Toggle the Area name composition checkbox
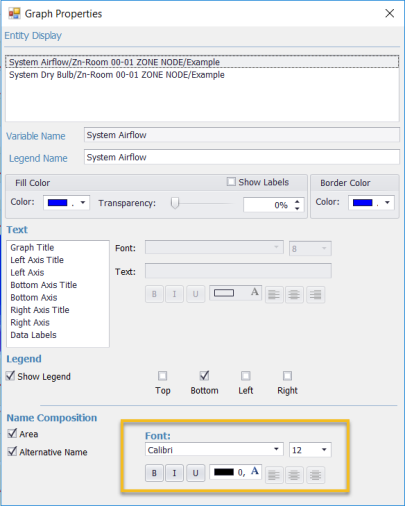This screenshot has width=405, height=506. click(x=12, y=433)
